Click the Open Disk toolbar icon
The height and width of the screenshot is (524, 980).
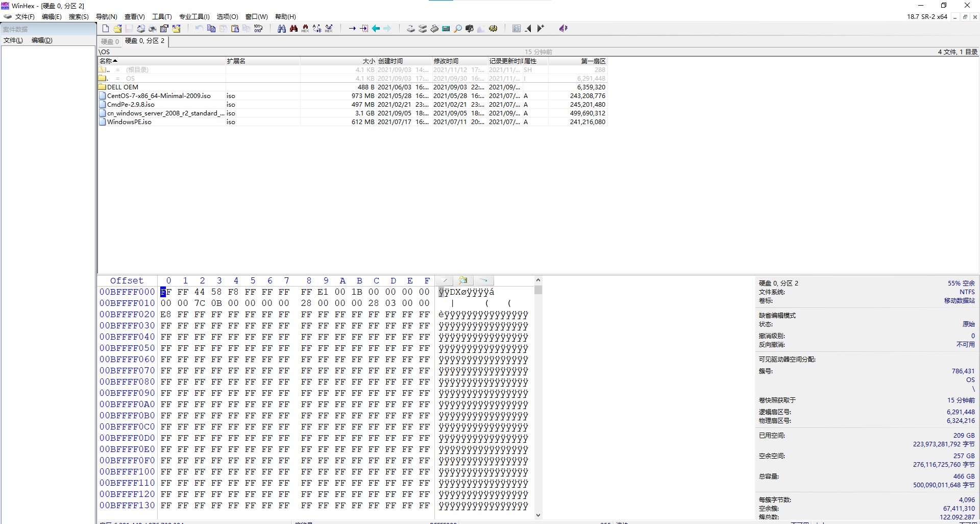[x=410, y=29]
